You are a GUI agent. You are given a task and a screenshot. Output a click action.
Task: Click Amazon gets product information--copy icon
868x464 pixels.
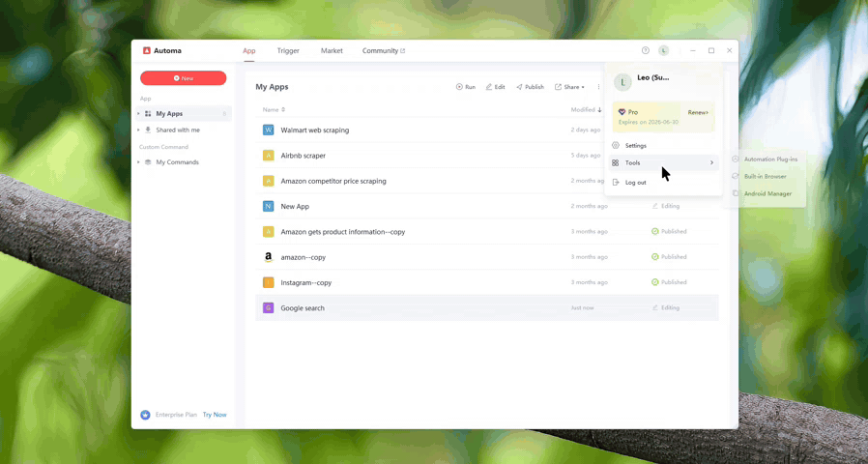click(269, 231)
